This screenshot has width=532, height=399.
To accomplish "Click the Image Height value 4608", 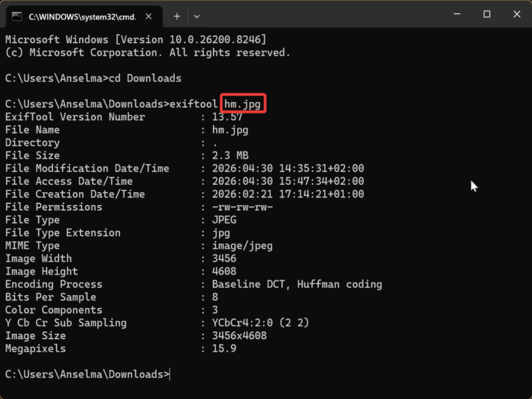I will (x=224, y=272).
